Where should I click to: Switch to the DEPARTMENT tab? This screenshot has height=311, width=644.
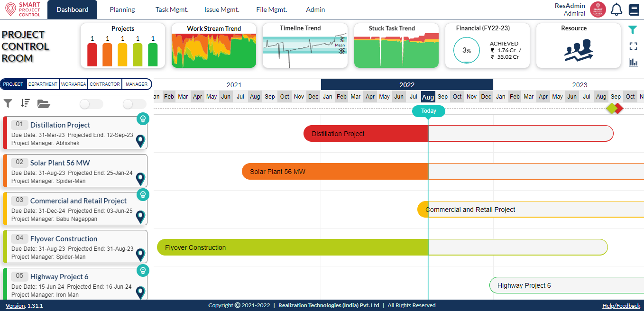pyautogui.click(x=42, y=84)
